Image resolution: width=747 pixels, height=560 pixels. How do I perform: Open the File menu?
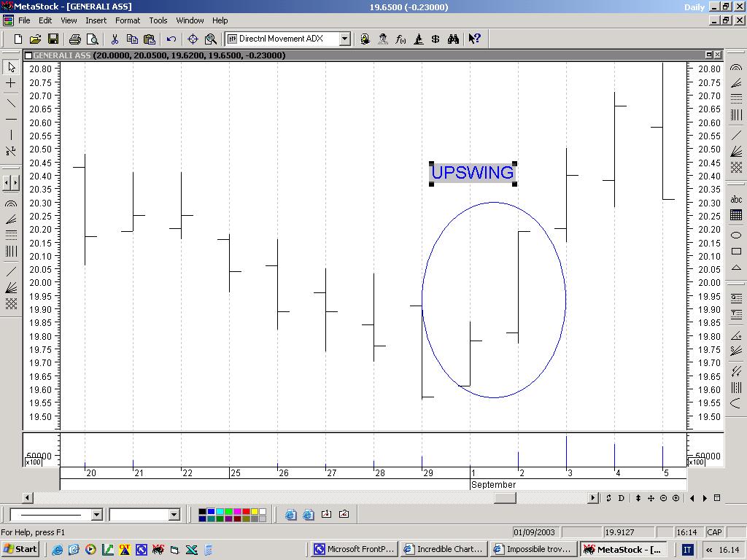point(24,20)
